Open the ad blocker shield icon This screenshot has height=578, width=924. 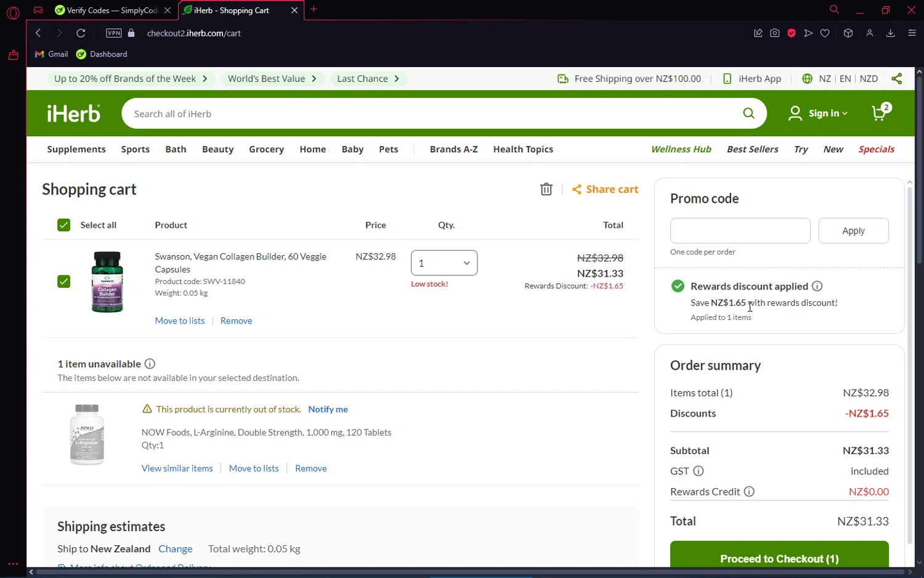tap(792, 33)
